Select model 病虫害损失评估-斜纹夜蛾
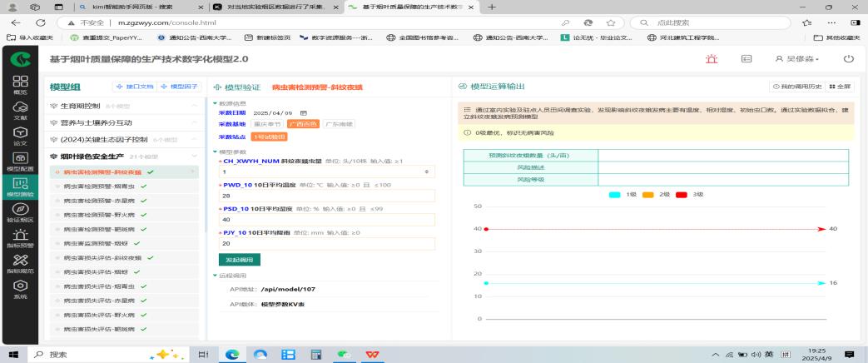Screen dimensions: 868x363 (x=124, y=258)
